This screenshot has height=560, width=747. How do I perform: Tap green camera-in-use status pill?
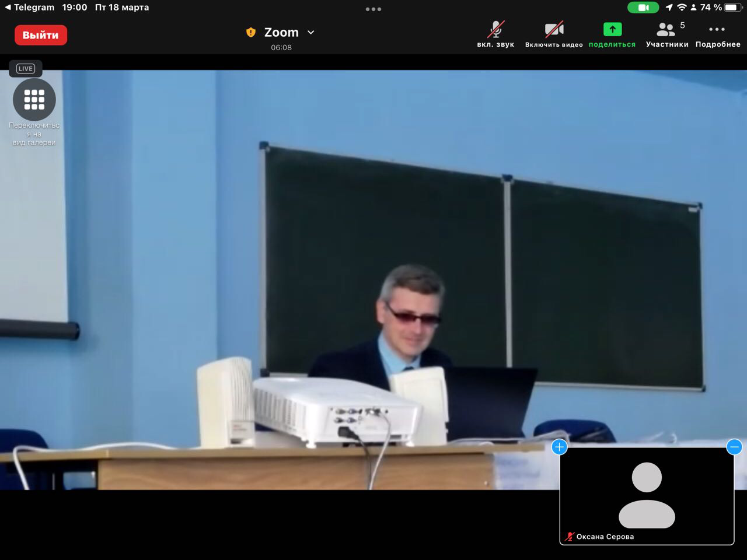[x=643, y=8]
